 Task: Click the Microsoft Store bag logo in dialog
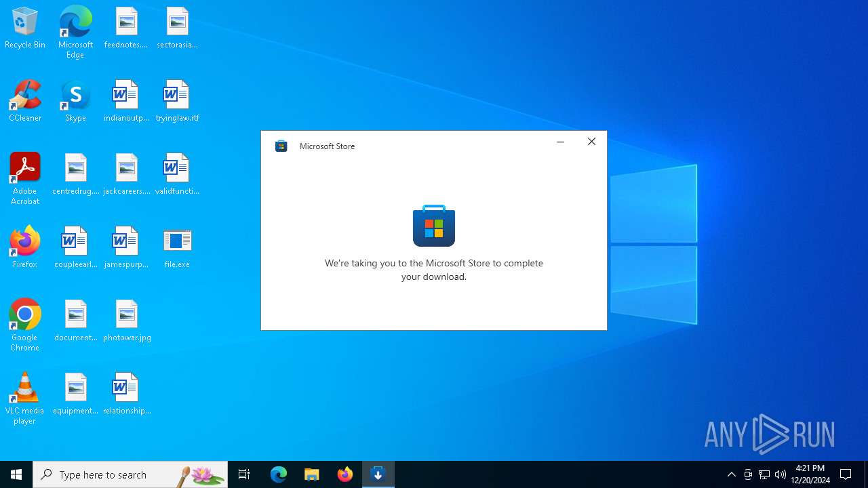pos(434,226)
